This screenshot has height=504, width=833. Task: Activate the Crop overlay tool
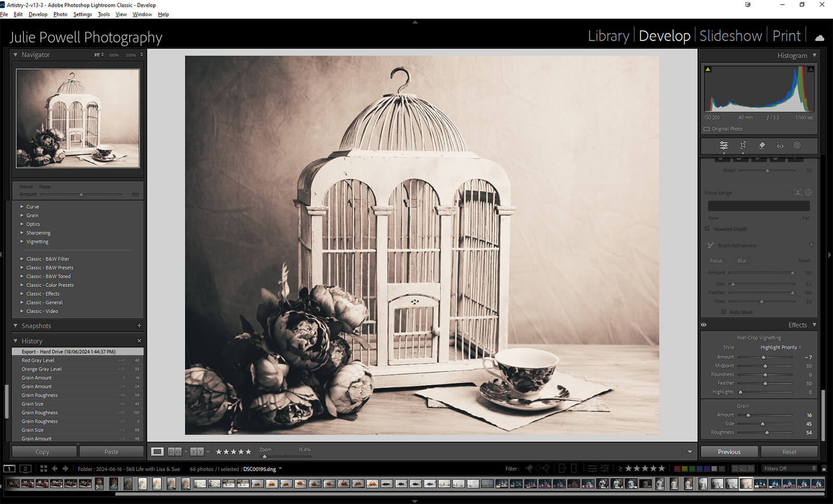[743, 146]
